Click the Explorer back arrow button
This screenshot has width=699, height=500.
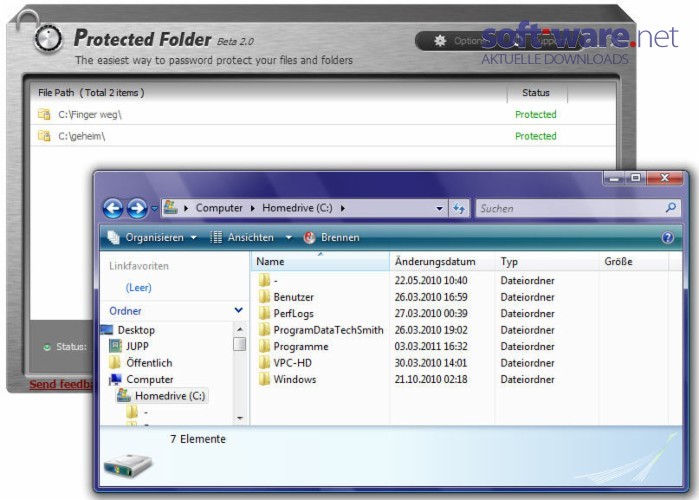coord(113,208)
